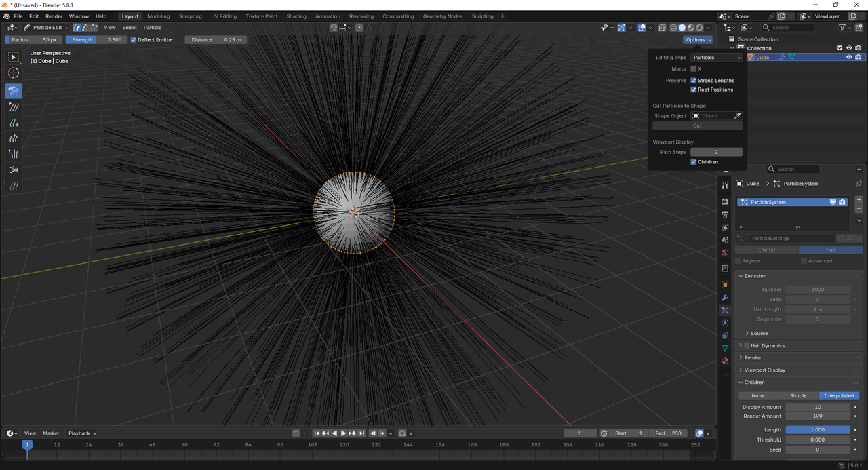868x470 pixels.
Task: Switch viewport to solid shading mode
Action: [682, 28]
